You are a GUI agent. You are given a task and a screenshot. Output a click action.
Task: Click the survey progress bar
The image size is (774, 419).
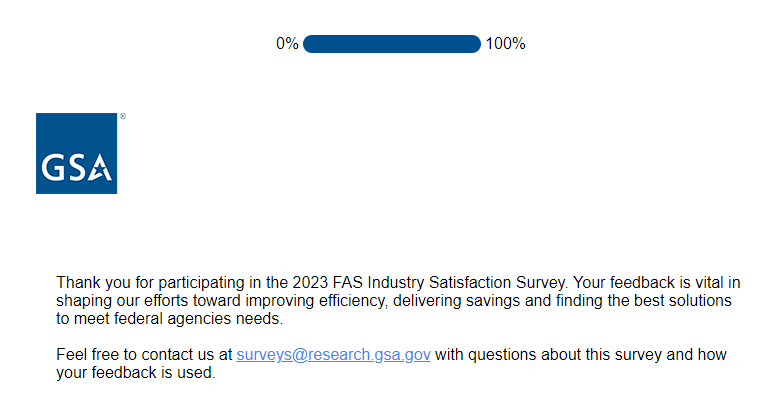[x=391, y=44]
